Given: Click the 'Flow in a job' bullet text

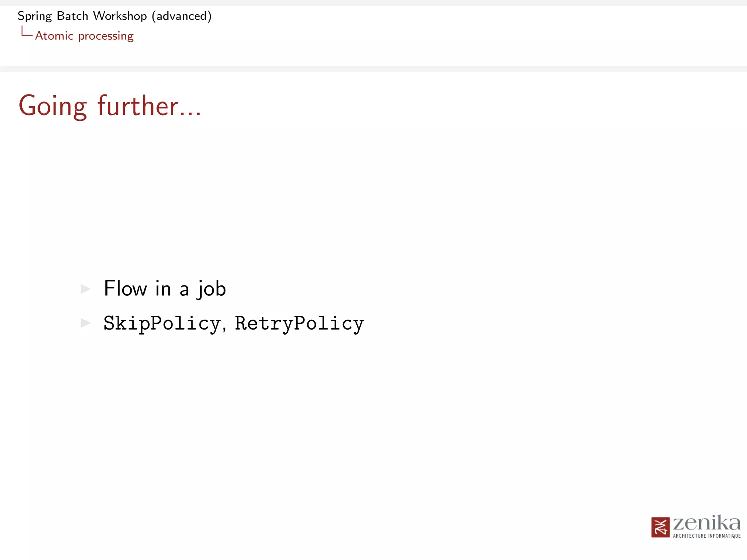Looking at the screenshot, I should (x=165, y=289).
